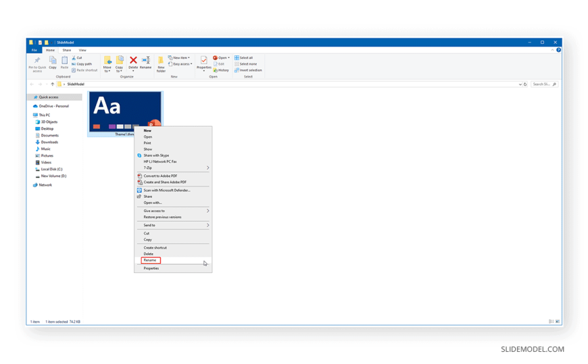The image size is (588, 364).
Task: Click the Forward navigation arrow
Action: point(40,84)
